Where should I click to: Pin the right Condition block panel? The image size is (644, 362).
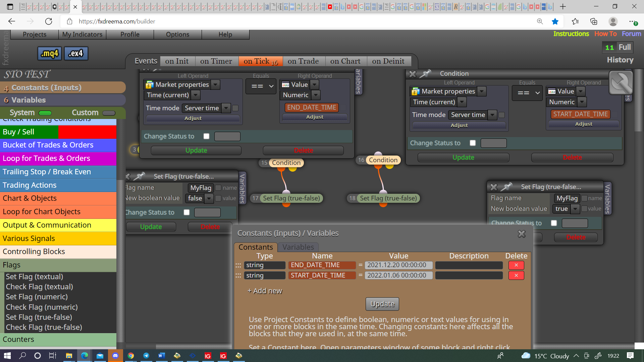[x=425, y=73]
